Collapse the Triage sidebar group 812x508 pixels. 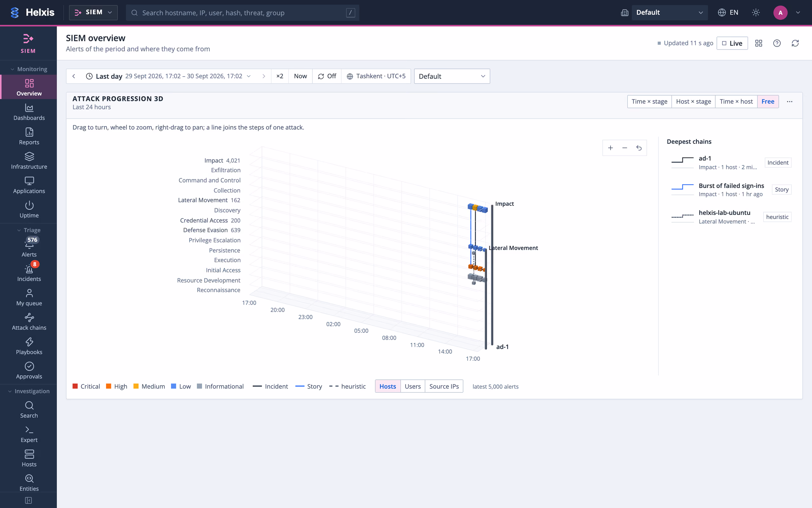coord(29,230)
